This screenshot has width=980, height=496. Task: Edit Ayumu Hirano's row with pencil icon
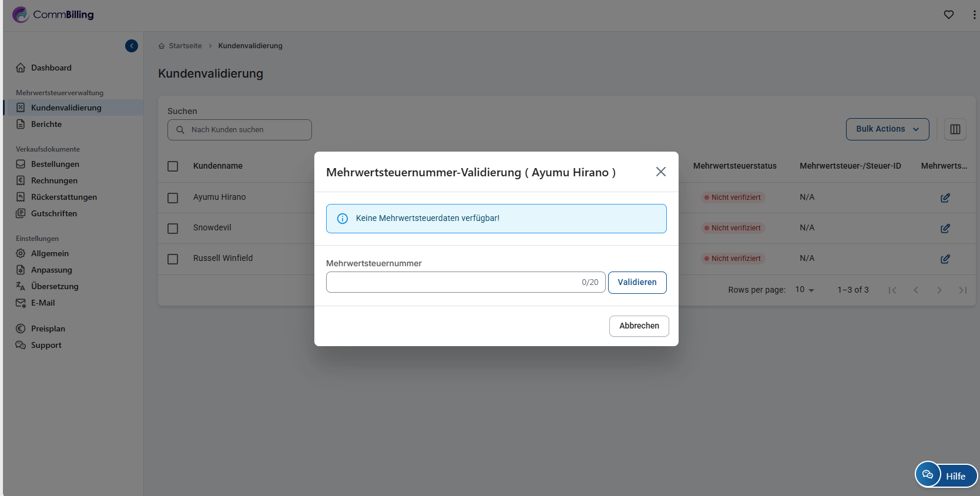(945, 198)
